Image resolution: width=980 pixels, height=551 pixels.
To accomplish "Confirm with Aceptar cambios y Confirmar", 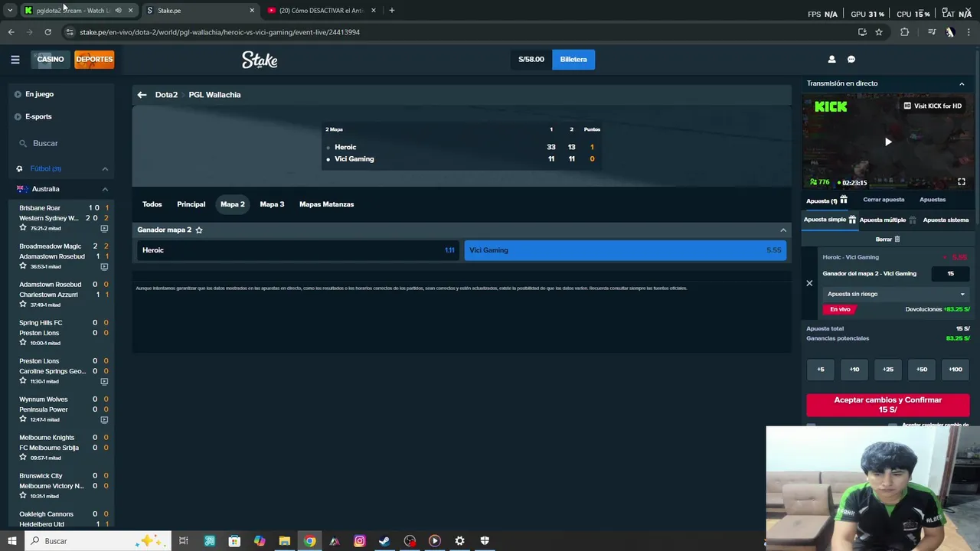I will coord(887,405).
